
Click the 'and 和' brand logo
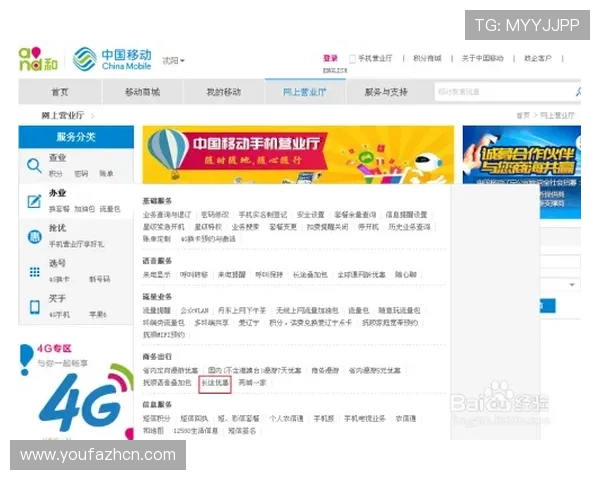(x=38, y=59)
